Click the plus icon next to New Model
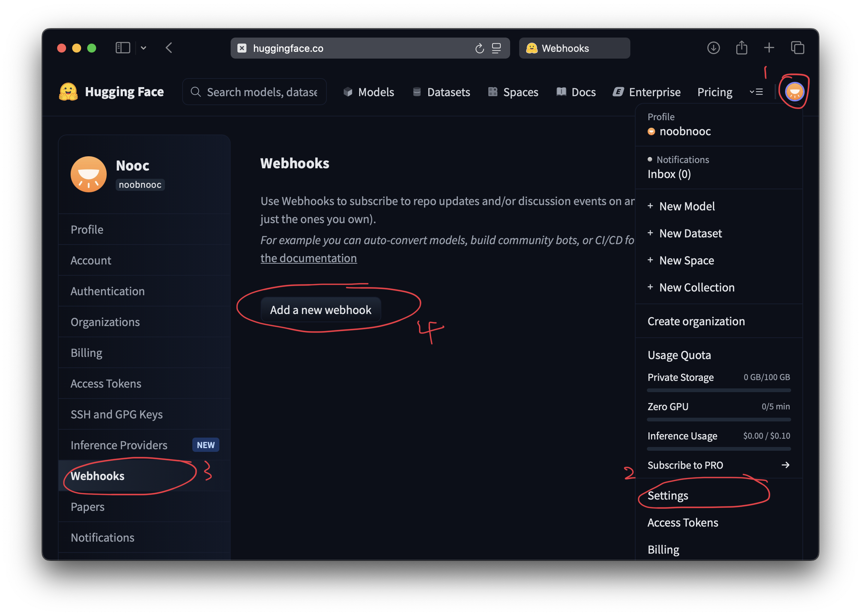The image size is (861, 616). pos(650,205)
